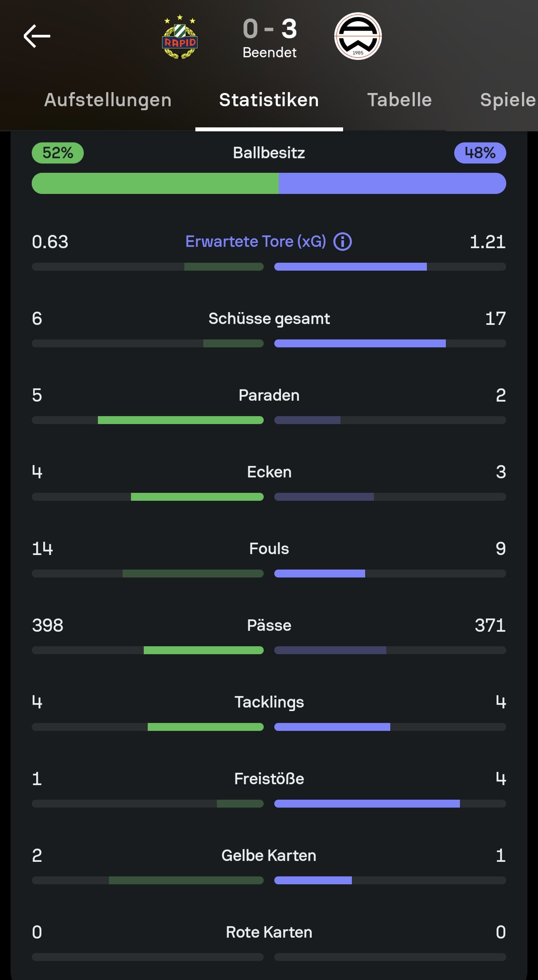Open the away team crest logo
Image resolution: width=538 pixels, height=980 pixels.
[358, 36]
